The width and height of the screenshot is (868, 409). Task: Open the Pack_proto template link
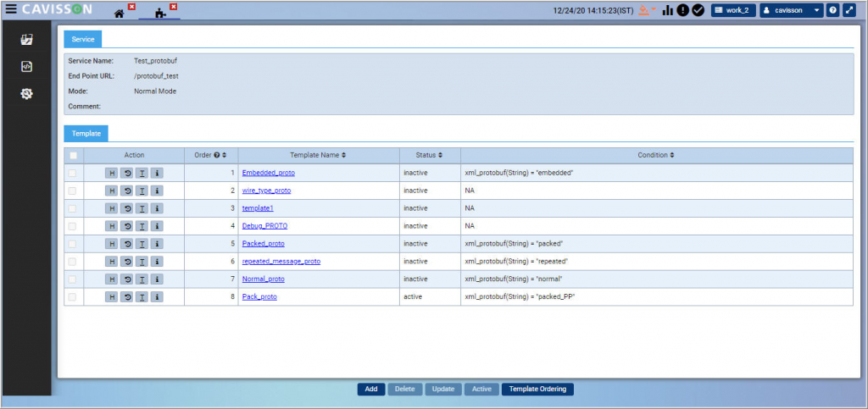259,297
